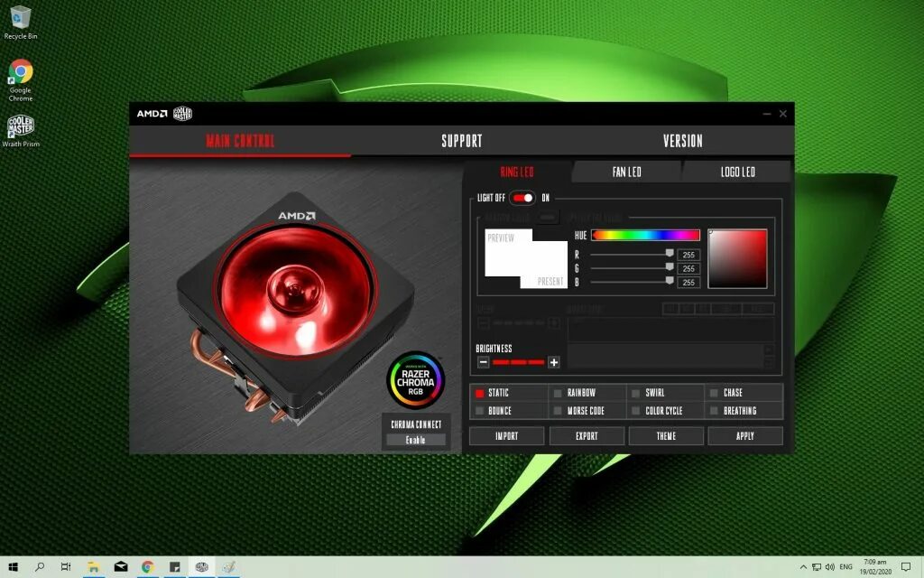Open the paint-like app on taskbar
The image size is (924, 578).
tap(228, 567)
